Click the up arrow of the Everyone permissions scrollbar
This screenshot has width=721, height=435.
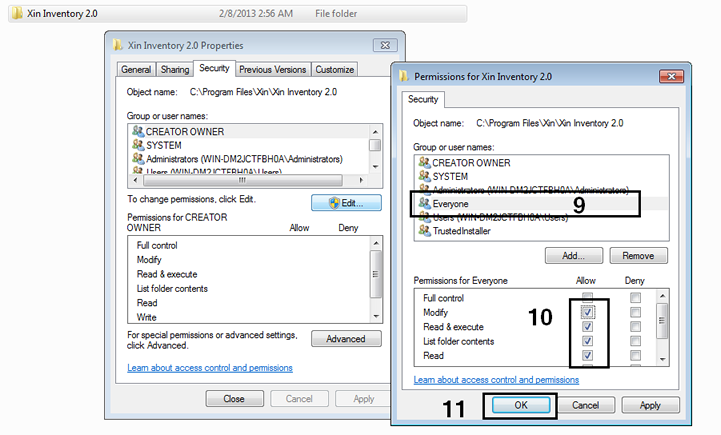662,296
